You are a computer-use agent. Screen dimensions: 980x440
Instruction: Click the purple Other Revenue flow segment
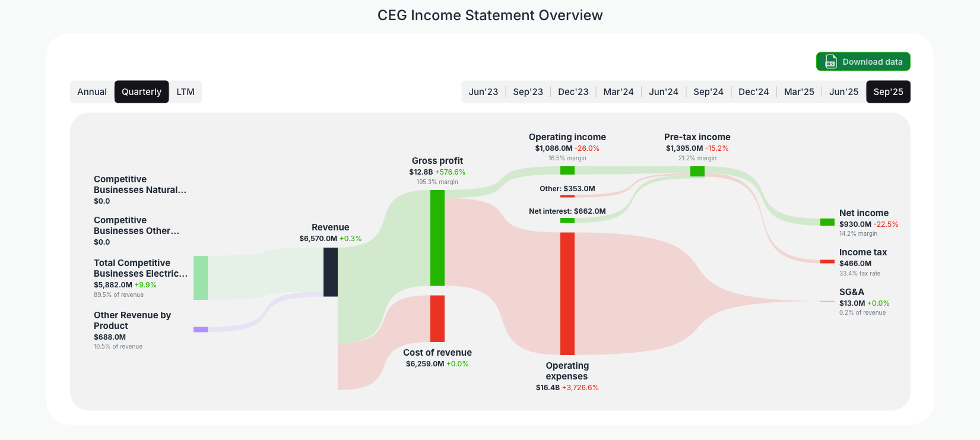point(201,328)
